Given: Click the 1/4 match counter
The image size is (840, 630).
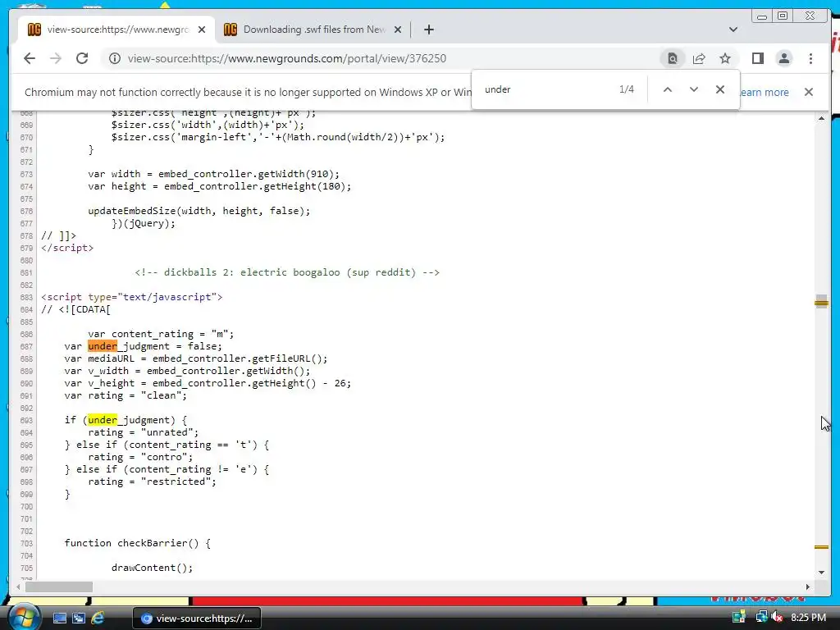Looking at the screenshot, I should click(626, 89).
